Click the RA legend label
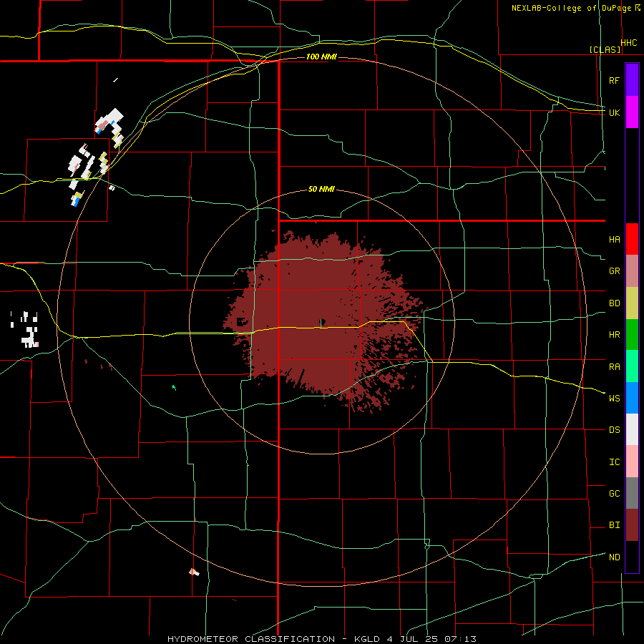644x644 pixels. (x=614, y=366)
